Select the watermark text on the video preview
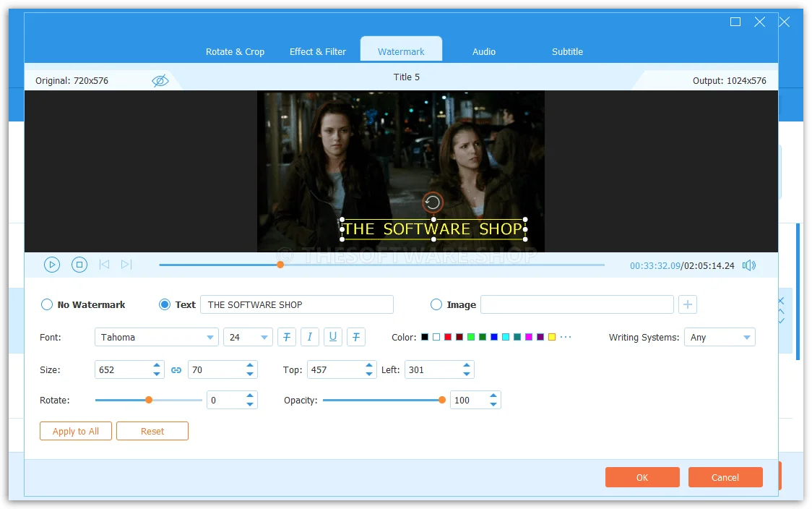 click(x=433, y=229)
